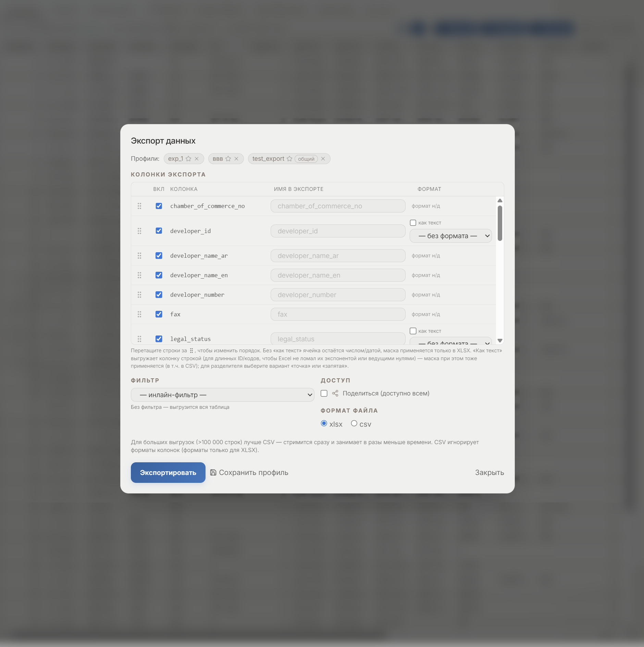Click the share icon next to Поделиться

[335, 393]
